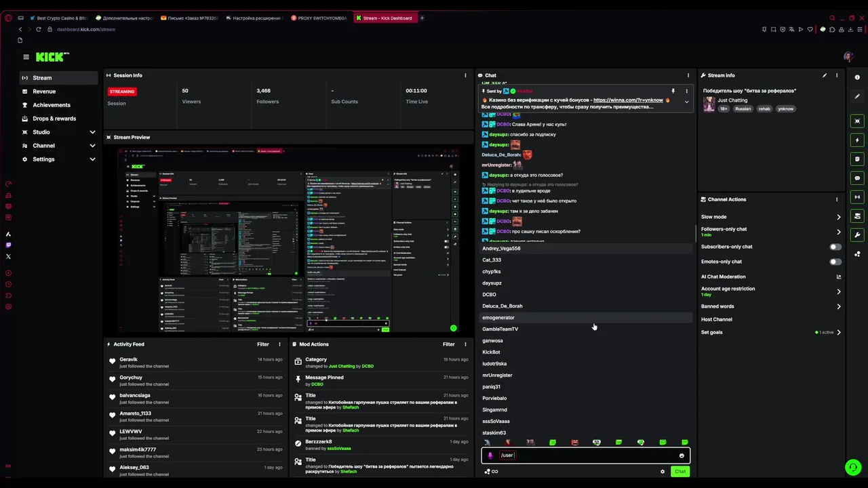Reload the page in browser toolbar
868x488 pixels.
pyautogui.click(x=39, y=29)
